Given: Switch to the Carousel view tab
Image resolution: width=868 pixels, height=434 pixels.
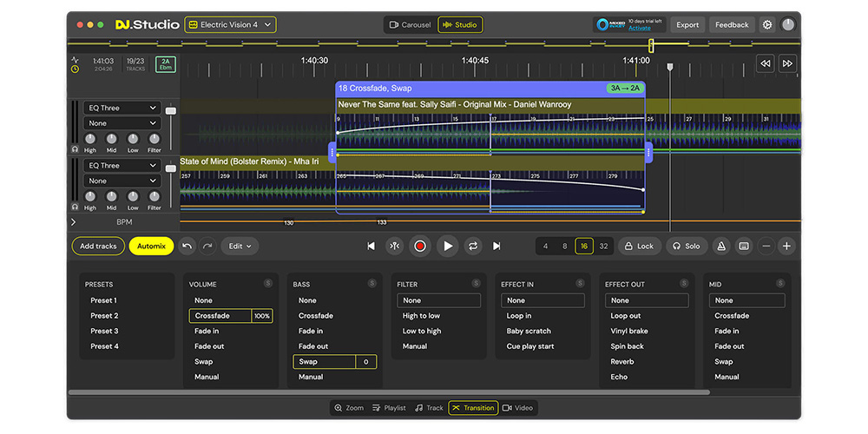Looking at the screenshot, I should pyautogui.click(x=410, y=25).
